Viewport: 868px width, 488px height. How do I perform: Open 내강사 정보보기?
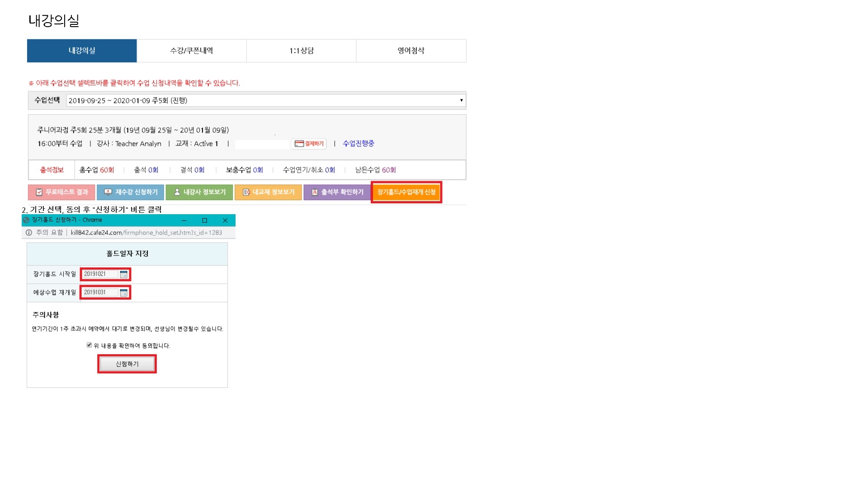pos(199,192)
